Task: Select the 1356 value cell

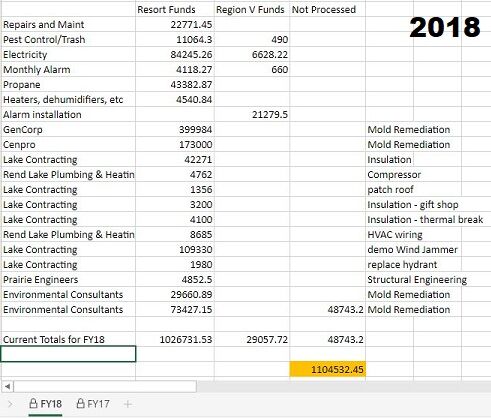Action: [x=175, y=189]
